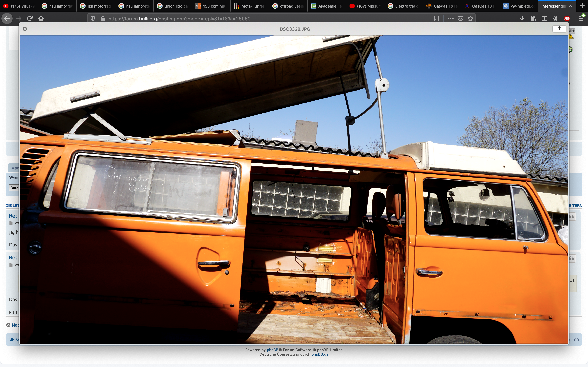Open Adblock Plus extension icon

click(567, 19)
